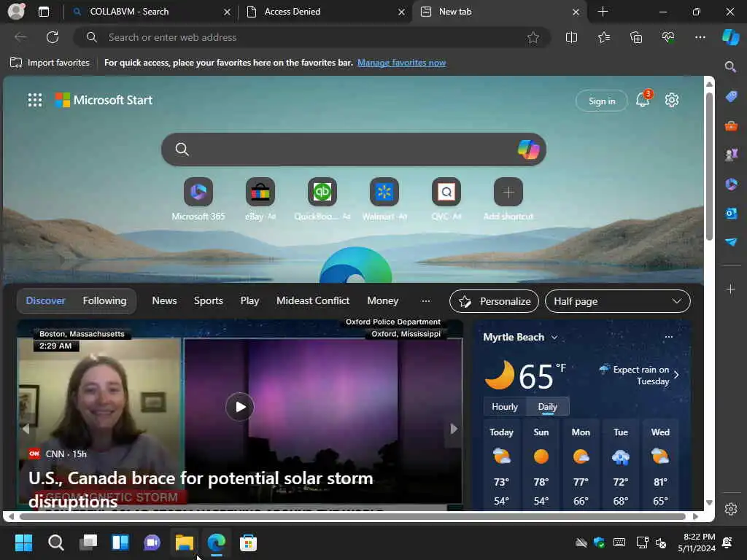Click the Microsoft Start search box
The width and height of the screenshot is (747, 560).
pos(354,149)
